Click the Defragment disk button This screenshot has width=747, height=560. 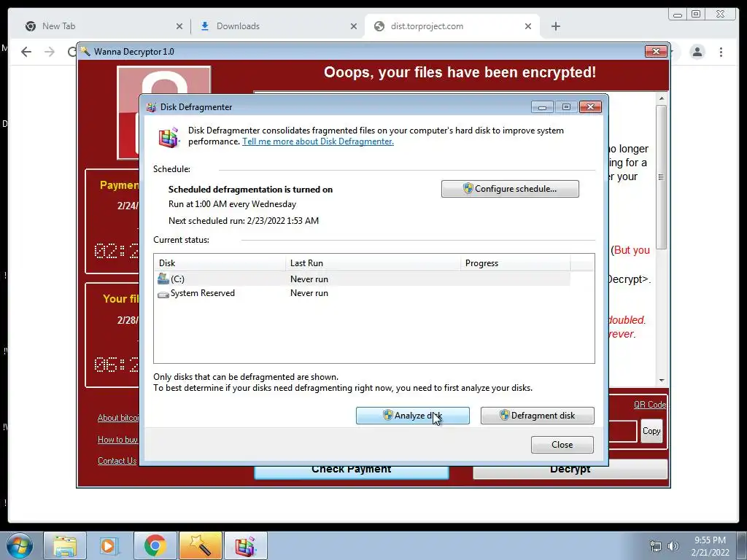click(538, 415)
